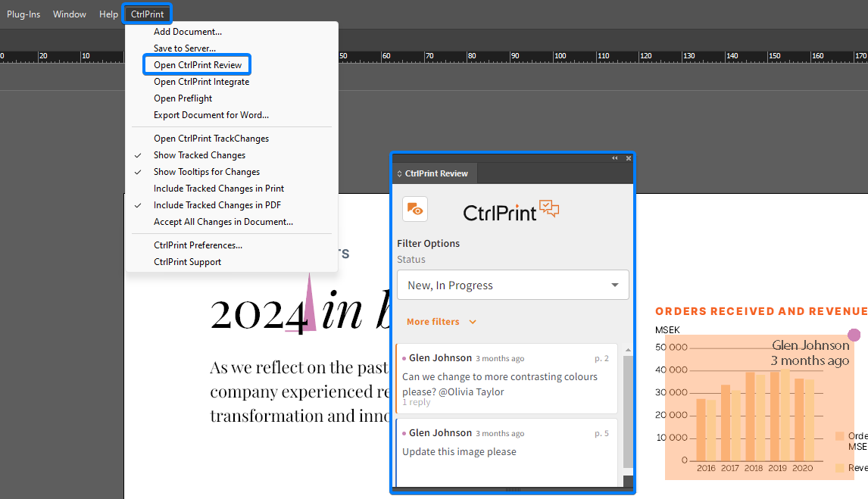This screenshot has width=868, height=499.
Task: Expand More filters in the Review panel
Action: pos(442,322)
